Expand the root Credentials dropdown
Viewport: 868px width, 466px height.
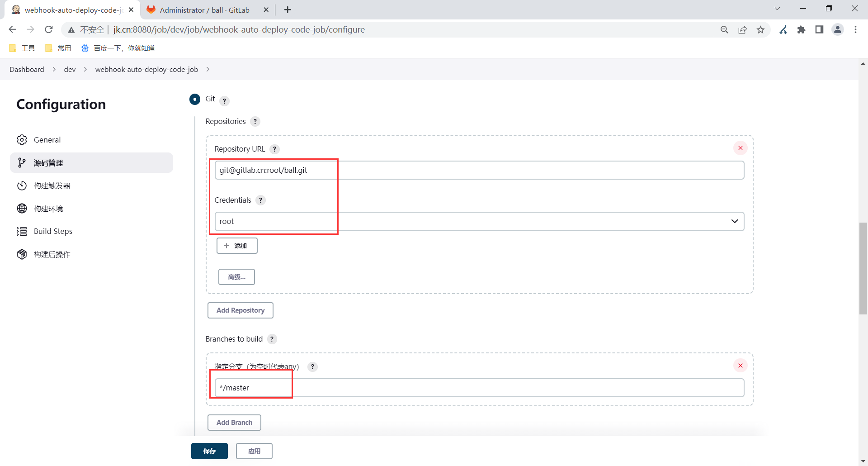click(479, 221)
